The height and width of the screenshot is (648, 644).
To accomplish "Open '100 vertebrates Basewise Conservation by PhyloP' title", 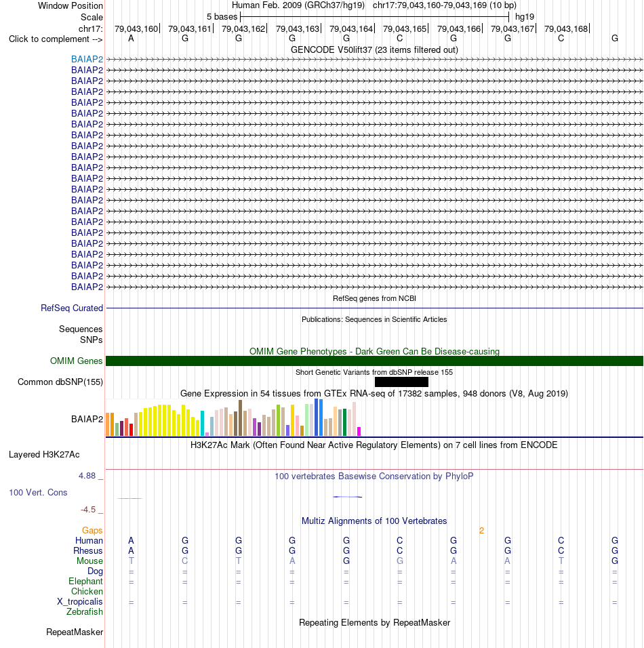I will click(374, 476).
